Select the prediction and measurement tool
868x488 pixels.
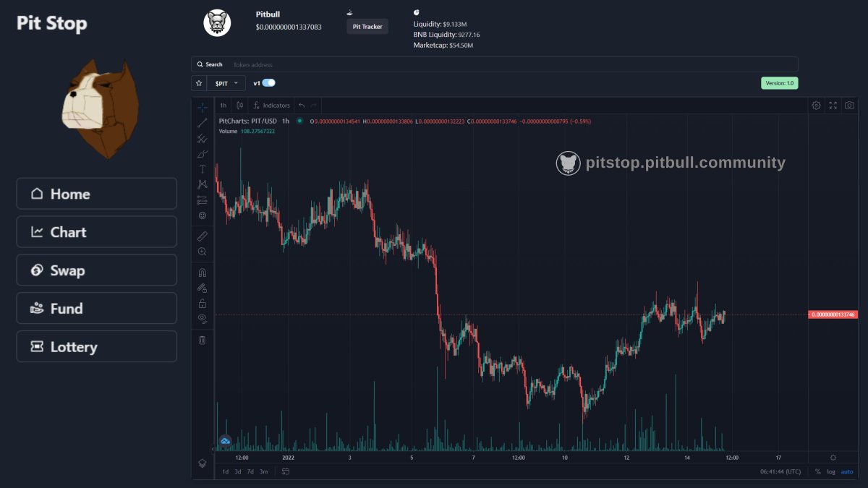tap(203, 200)
